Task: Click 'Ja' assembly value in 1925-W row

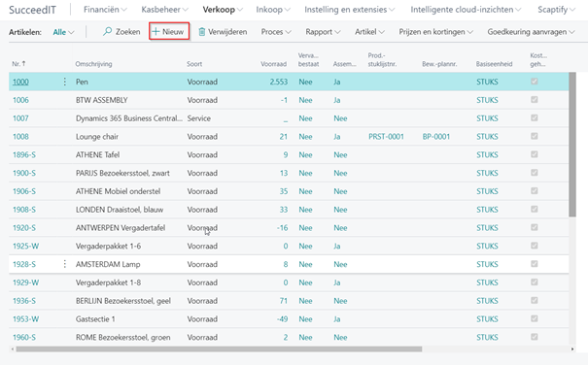Action: (337, 247)
